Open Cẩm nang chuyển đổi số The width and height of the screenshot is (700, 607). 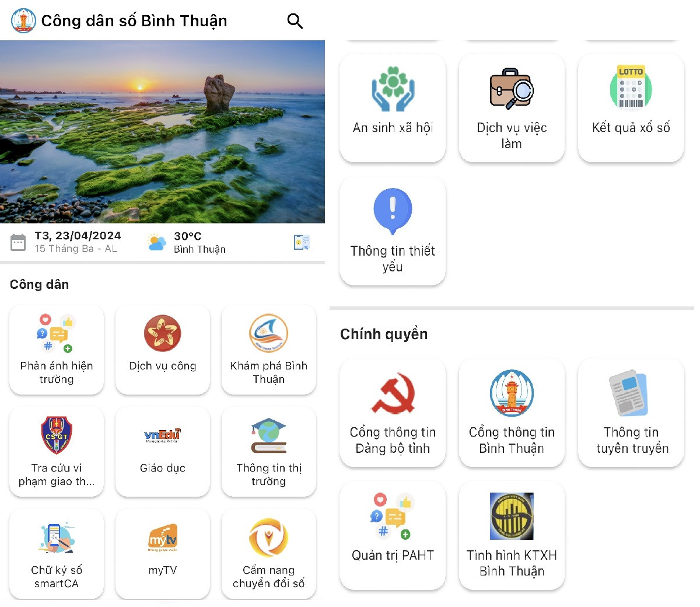click(269, 554)
